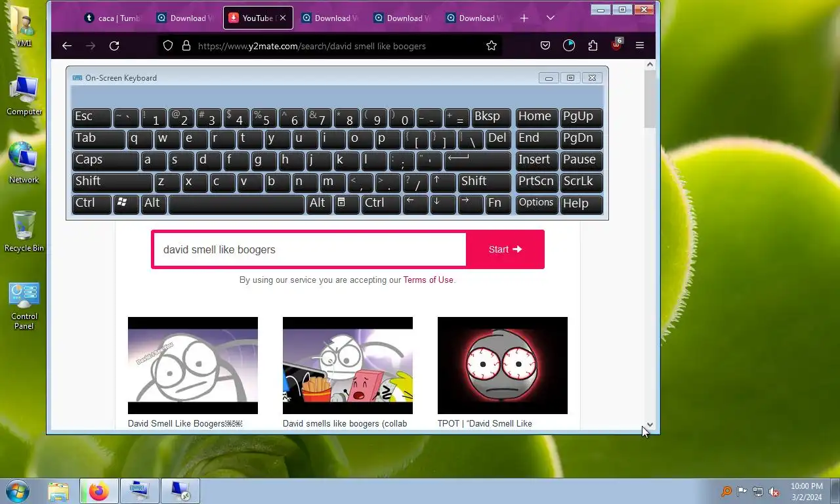
Task: Open a new browser tab
Action: (x=524, y=18)
